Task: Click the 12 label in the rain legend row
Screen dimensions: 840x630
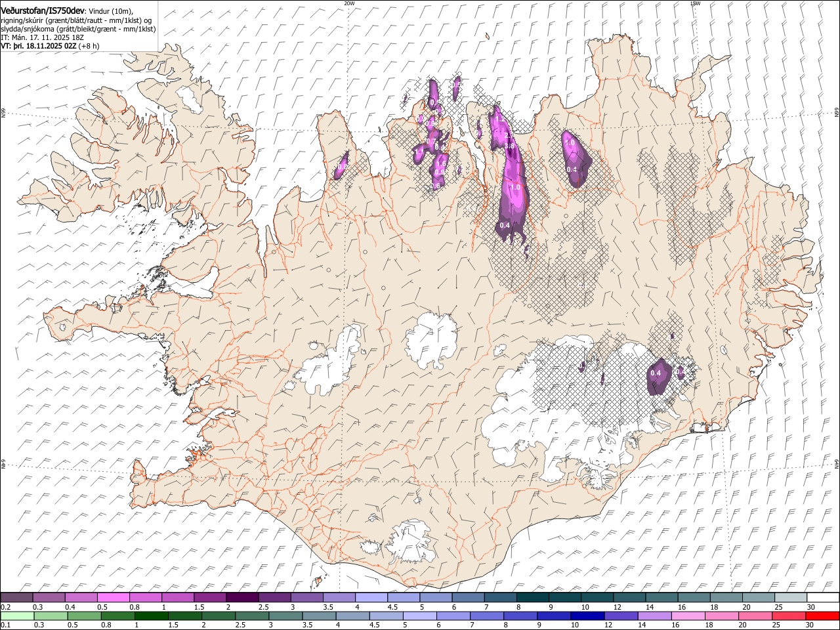Action: (x=609, y=625)
